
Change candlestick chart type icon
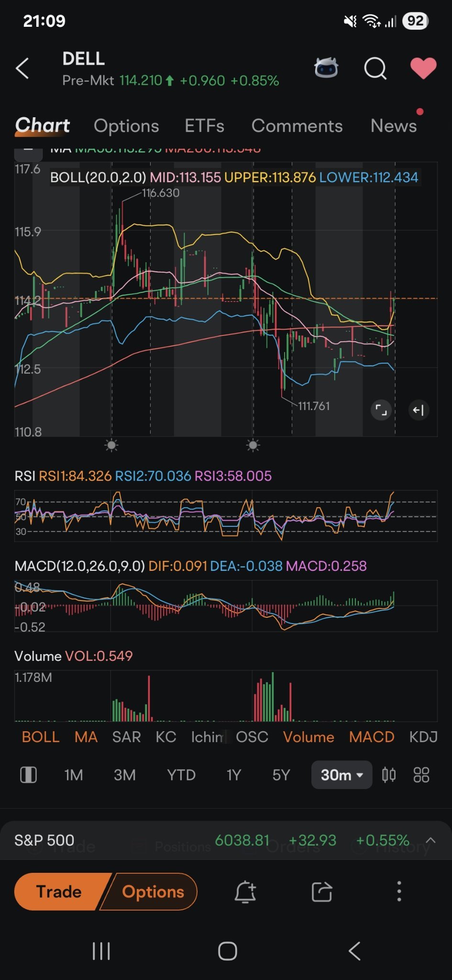pos(389,775)
